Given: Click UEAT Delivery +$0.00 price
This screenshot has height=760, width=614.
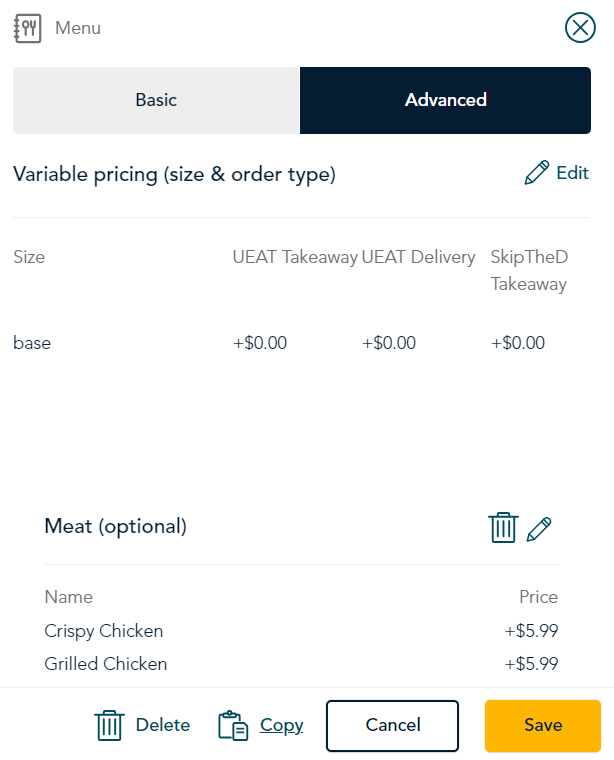Looking at the screenshot, I should point(389,343).
